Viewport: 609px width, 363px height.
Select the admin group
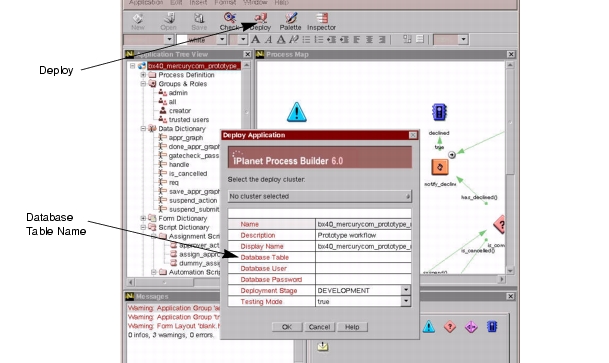tap(178, 93)
